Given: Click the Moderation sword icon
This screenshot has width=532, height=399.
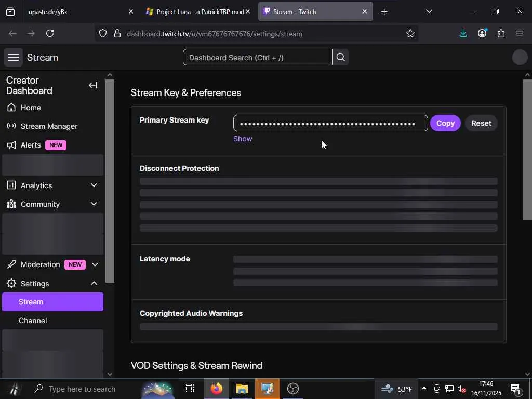Looking at the screenshot, I should coord(11,264).
